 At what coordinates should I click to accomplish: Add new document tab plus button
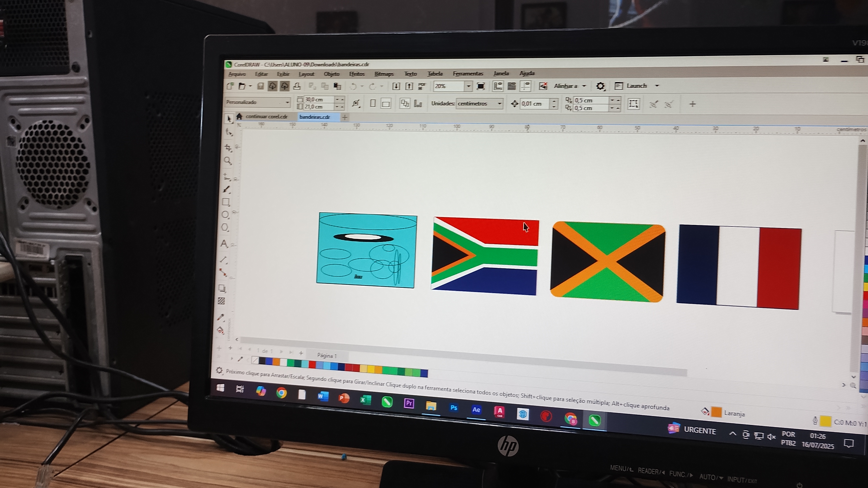point(345,117)
